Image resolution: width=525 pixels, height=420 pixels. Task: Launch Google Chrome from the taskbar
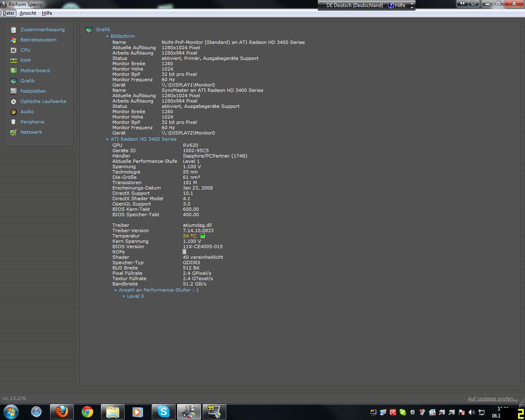point(87,412)
